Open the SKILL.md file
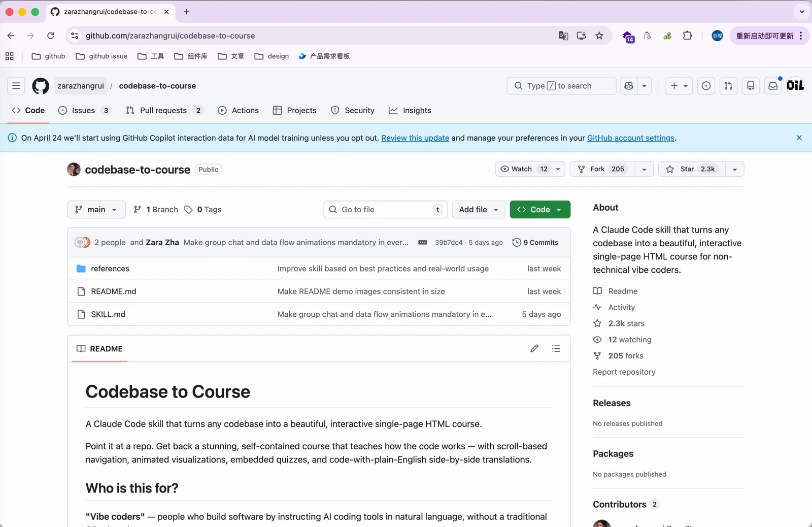The width and height of the screenshot is (812, 527). point(108,314)
